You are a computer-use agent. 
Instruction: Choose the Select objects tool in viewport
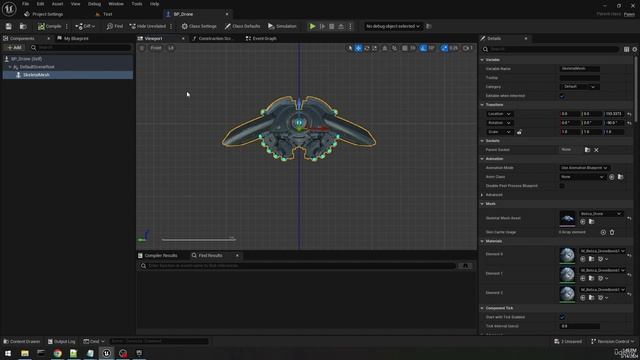[x=349, y=48]
